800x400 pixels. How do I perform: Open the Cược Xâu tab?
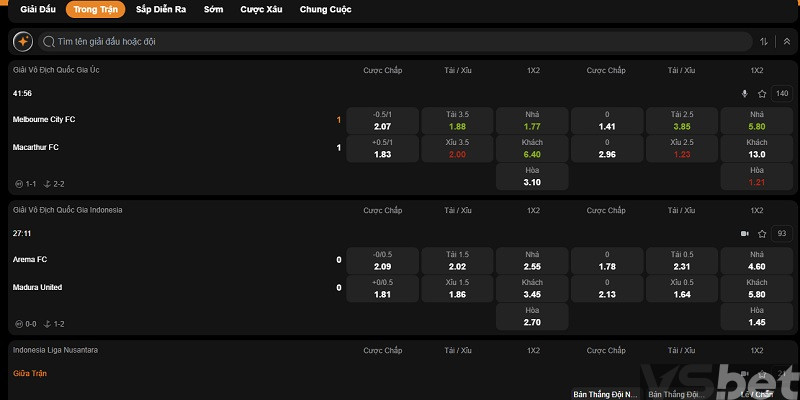260,10
